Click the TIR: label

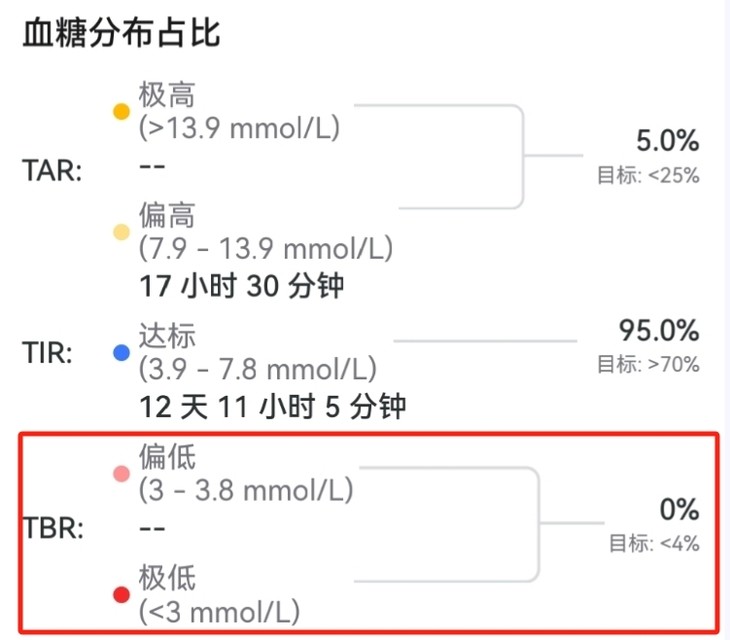[x=48, y=353]
